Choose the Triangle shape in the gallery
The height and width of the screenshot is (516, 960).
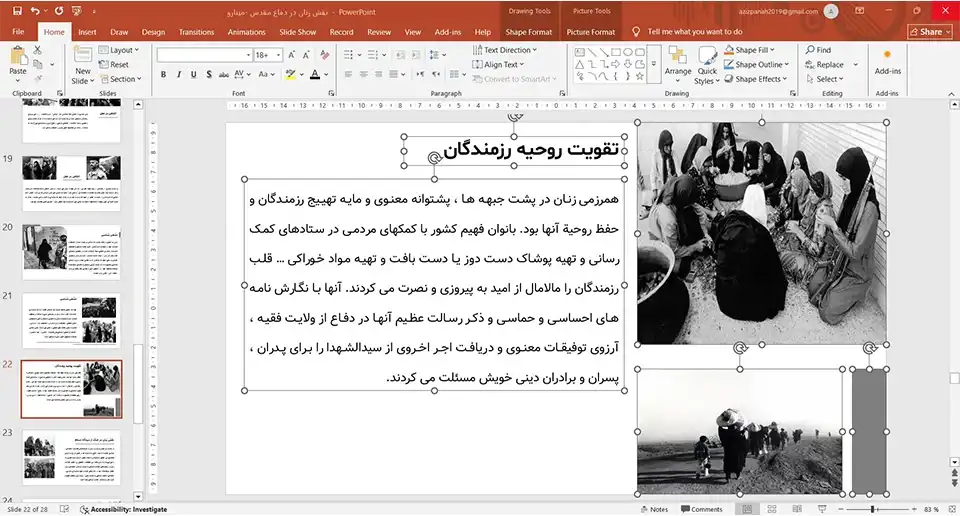coord(579,64)
